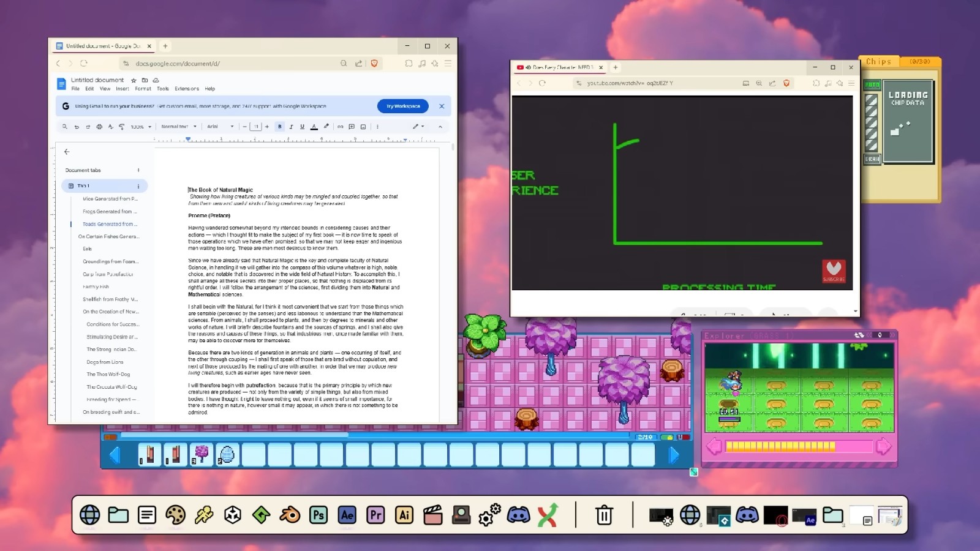980x551 pixels.
Task: Click the Add comment icon in Docs toolbar
Action: [x=352, y=127]
